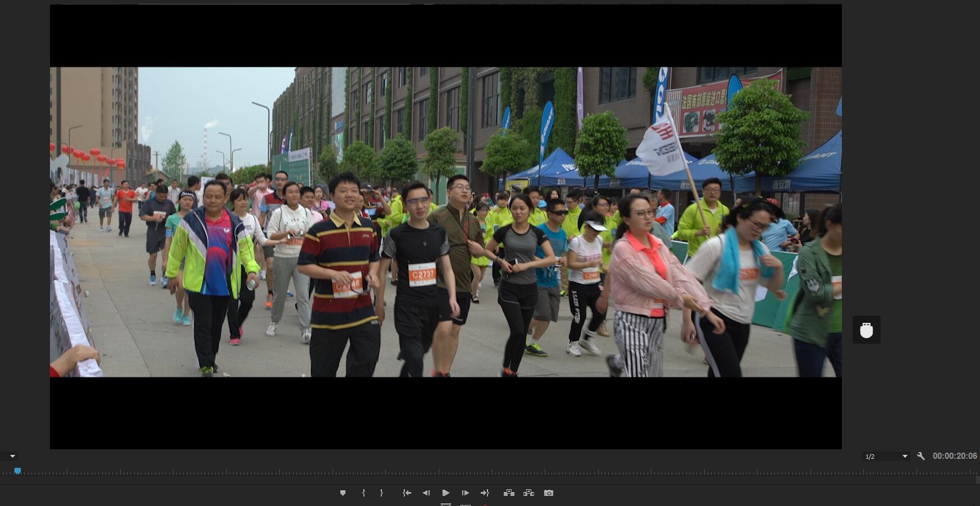Jump to the In point

pyautogui.click(x=407, y=493)
